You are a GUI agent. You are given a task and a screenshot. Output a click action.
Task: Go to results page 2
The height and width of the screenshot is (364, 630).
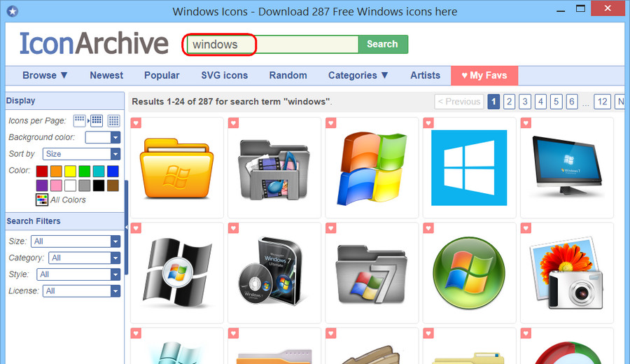click(509, 101)
